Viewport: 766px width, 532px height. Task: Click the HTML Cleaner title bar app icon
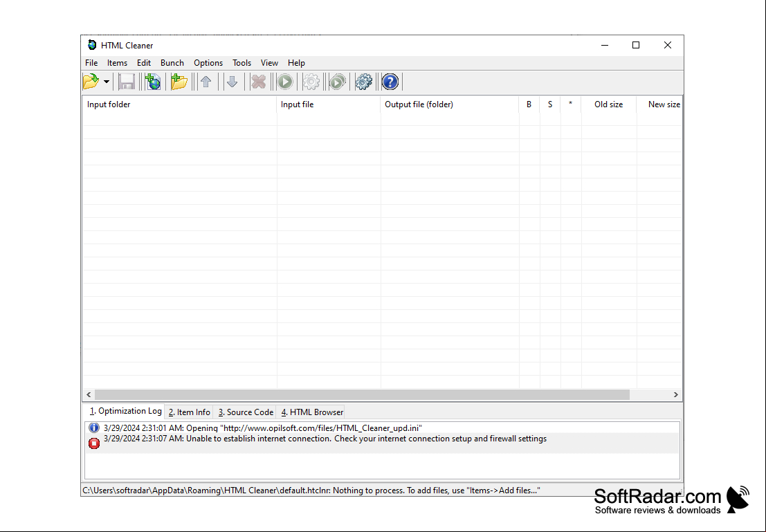pyautogui.click(x=92, y=45)
